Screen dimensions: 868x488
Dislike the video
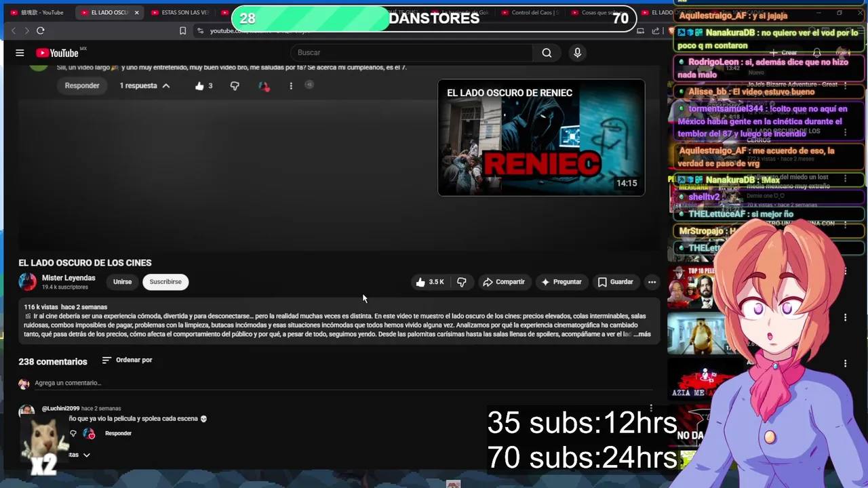tap(462, 282)
